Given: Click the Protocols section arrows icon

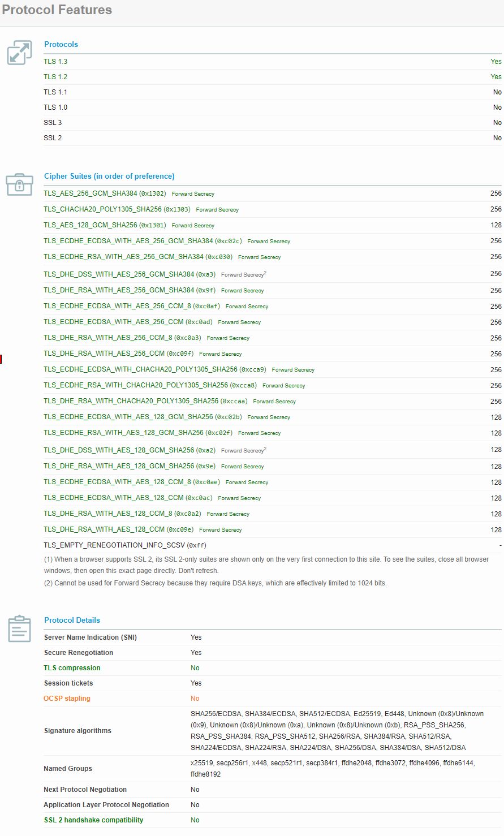Looking at the screenshot, I should [x=19, y=53].
